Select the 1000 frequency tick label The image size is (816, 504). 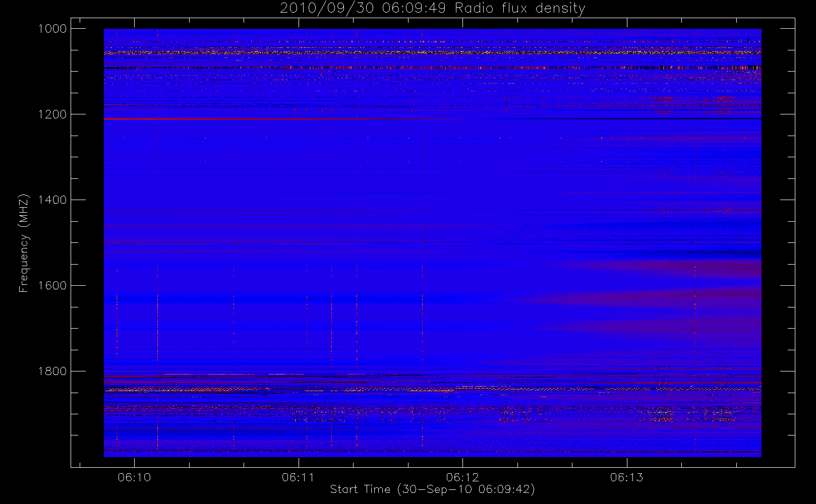[x=52, y=29]
